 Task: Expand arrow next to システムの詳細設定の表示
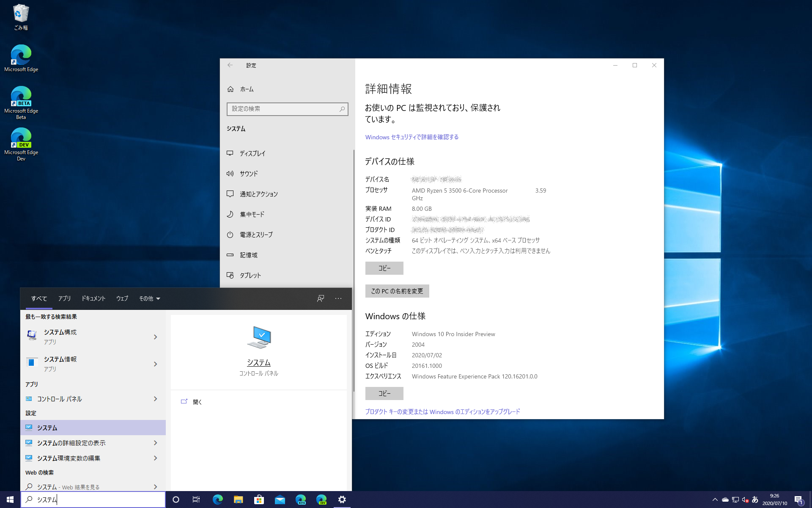(x=156, y=443)
